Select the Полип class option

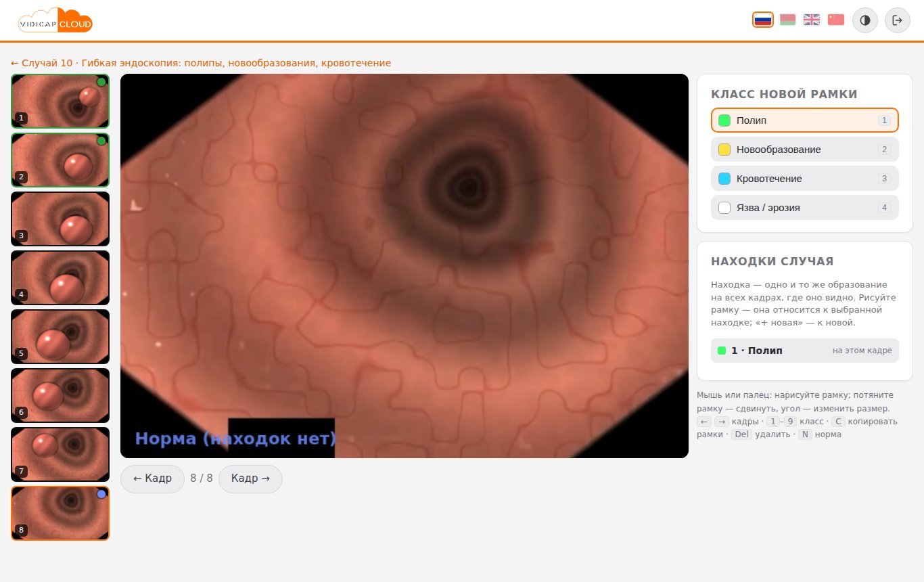tap(805, 120)
